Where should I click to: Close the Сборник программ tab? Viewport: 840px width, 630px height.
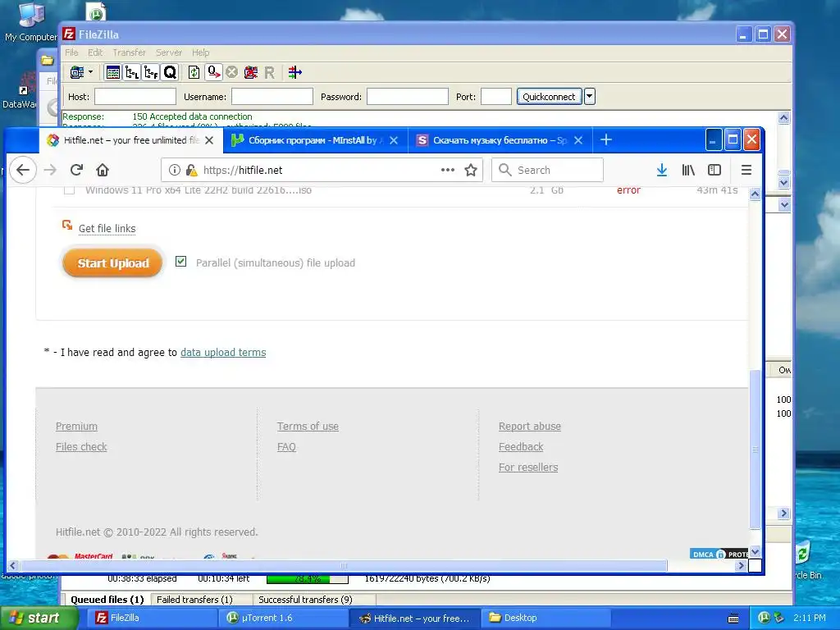tap(394, 140)
